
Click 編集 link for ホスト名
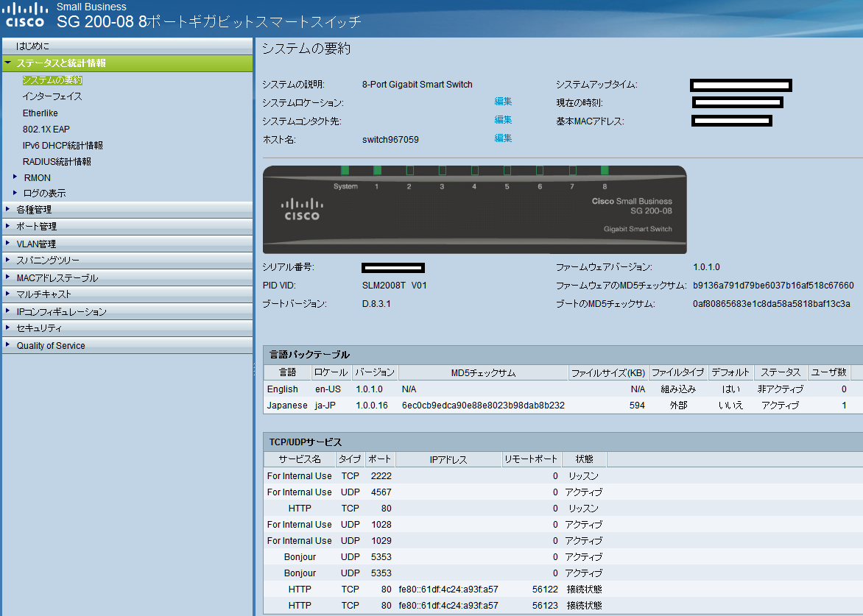pos(503,138)
